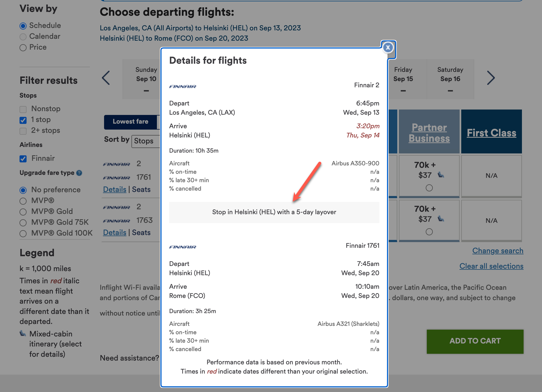Image resolution: width=542 pixels, height=392 pixels.
Task: Open the Sort by Stops dropdown
Action: pos(144,141)
